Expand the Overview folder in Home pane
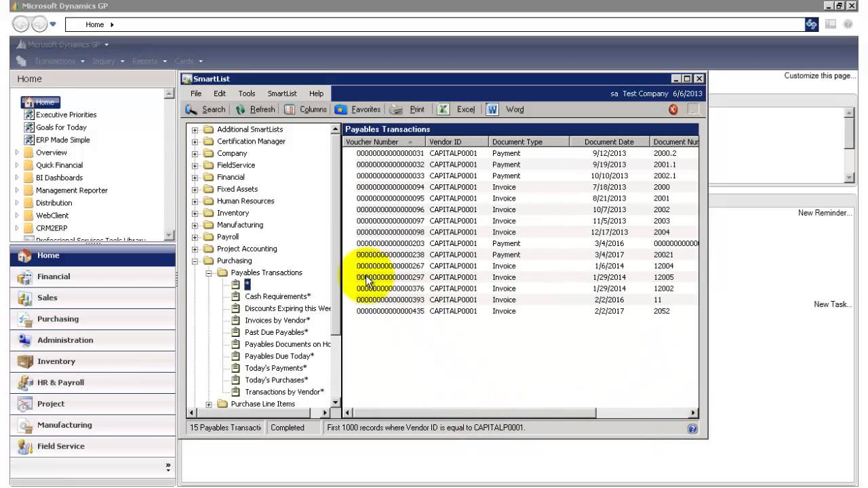868x488 pixels. [17, 152]
